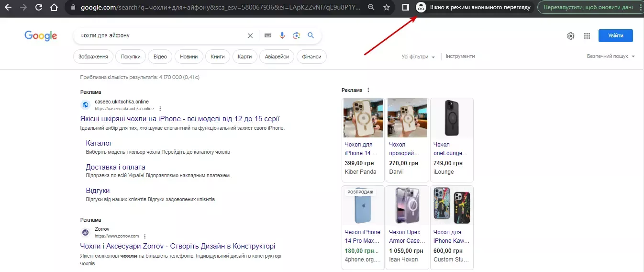
Task: Go back with browser back arrow
Action: [x=9, y=8]
